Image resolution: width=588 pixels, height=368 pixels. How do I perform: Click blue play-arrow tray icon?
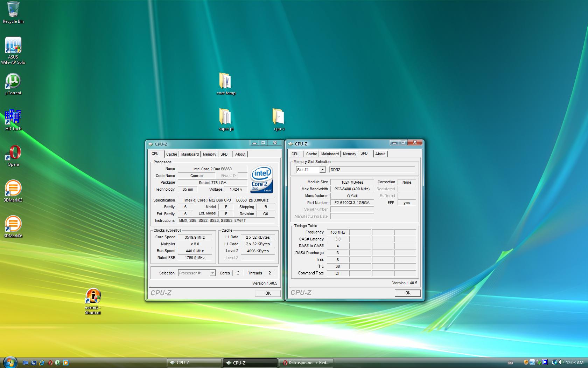tap(545, 362)
